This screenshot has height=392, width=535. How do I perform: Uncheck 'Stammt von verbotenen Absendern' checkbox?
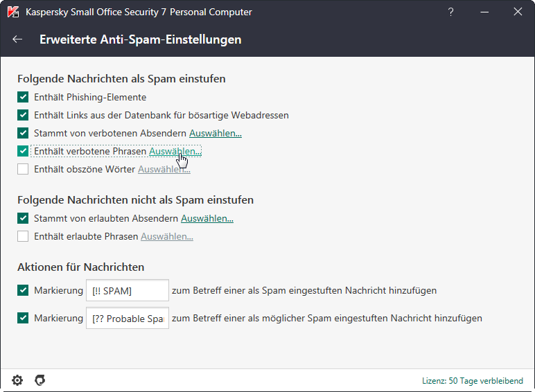23,133
